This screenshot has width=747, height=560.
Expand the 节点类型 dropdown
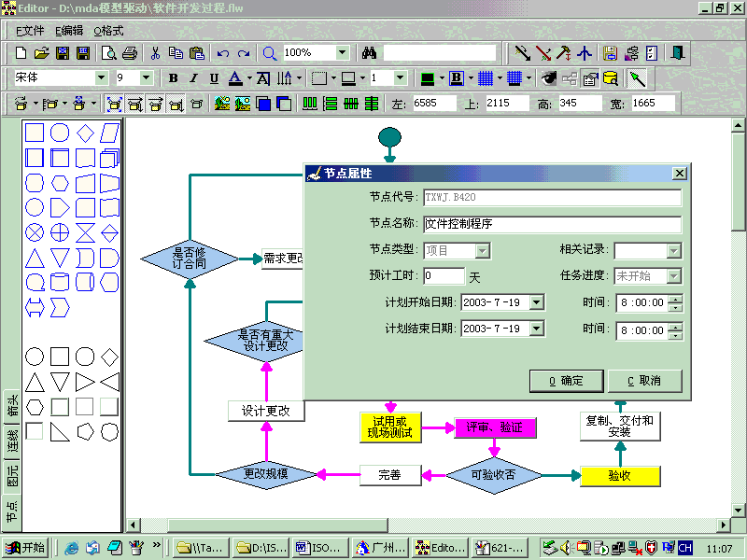483,250
